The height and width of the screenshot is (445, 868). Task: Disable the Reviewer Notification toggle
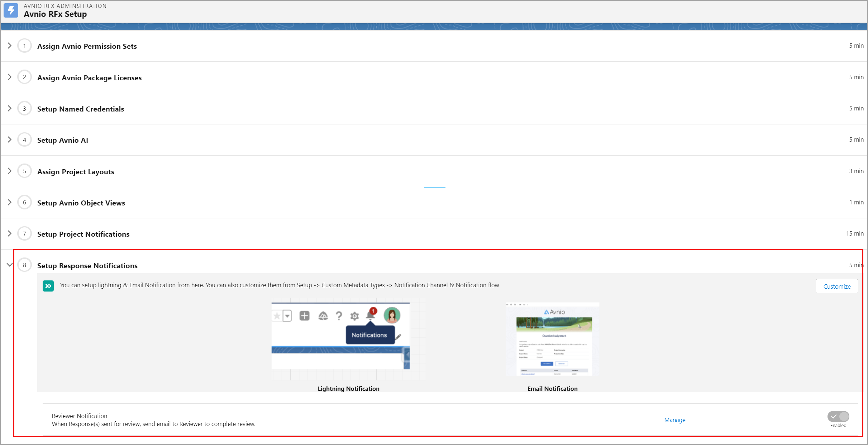pyautogui.click(x=838, y=416)
